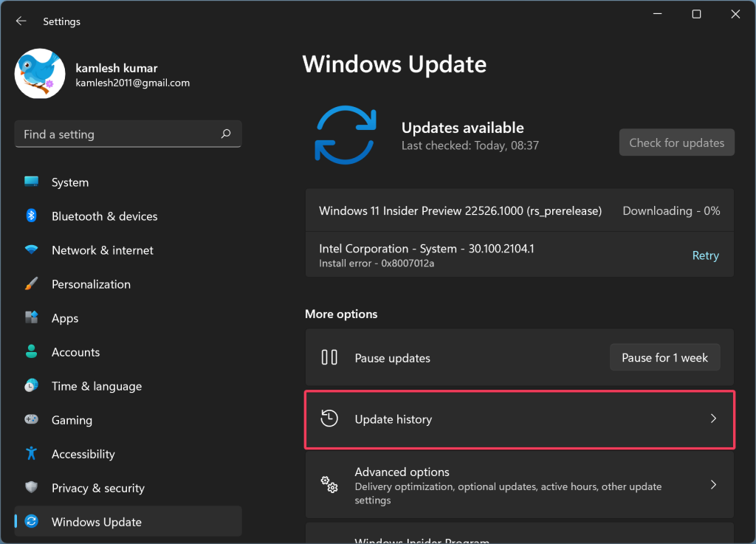Click the Personalization paintbrush icon
Screen dimensions: 756x544
[x=31, y=283]
